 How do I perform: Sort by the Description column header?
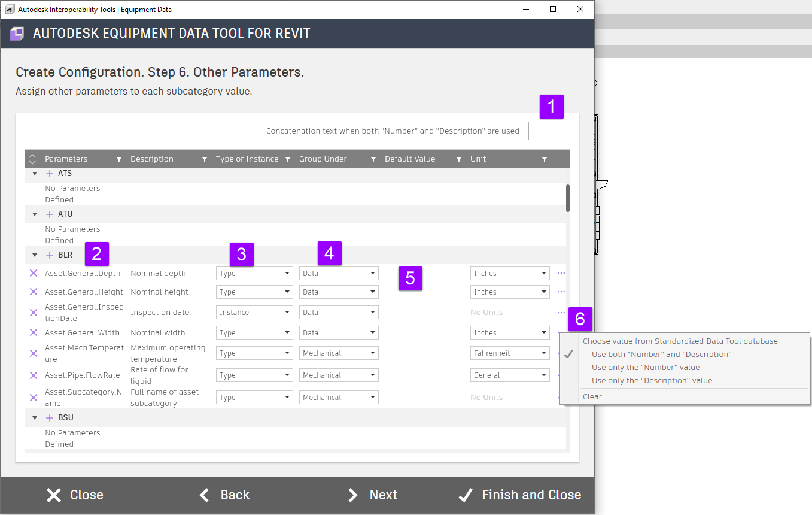pyautogui.click(x=152, y=159)
